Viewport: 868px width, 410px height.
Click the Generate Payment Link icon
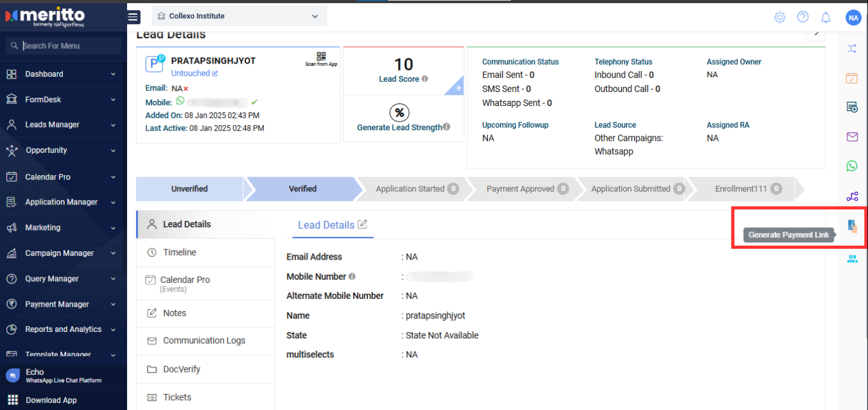[x=852, y=225]
